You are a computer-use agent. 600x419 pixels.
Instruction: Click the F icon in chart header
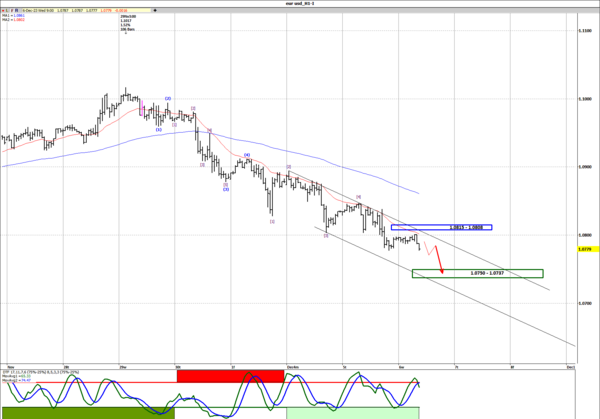tap(12, 10)
